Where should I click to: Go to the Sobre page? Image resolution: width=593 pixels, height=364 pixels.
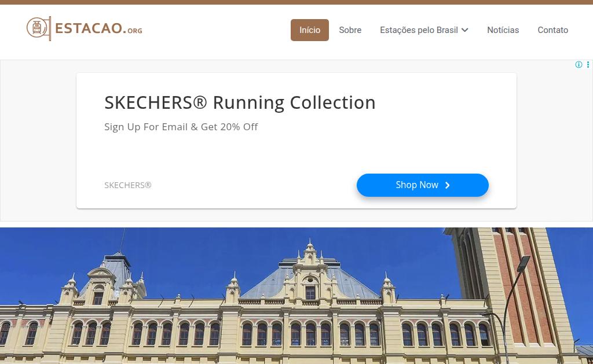tap(350, 30)
